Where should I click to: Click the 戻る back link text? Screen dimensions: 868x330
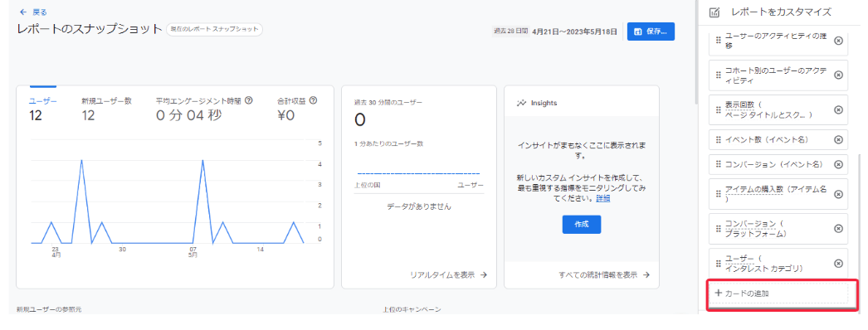tap(40, 12)
